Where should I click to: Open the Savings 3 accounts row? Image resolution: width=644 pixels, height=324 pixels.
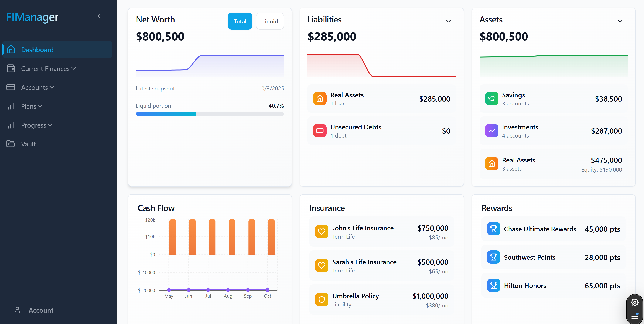[x=553, y=99]
